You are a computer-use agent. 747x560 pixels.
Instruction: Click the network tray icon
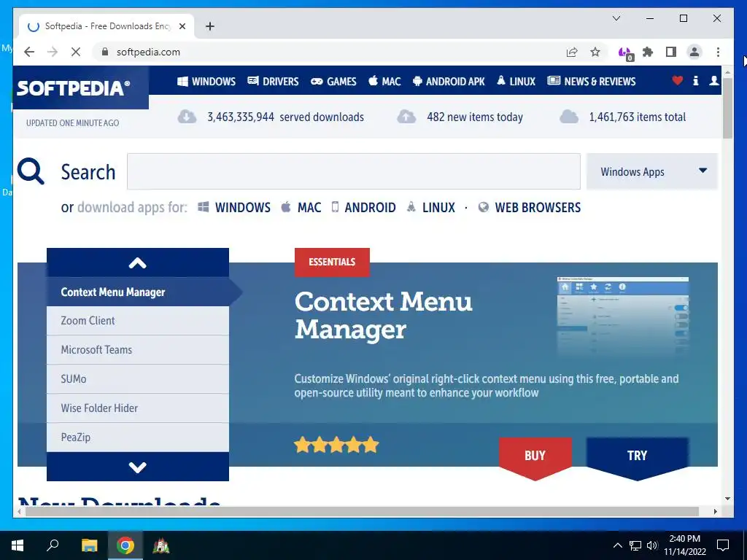[x=635, y=545]
